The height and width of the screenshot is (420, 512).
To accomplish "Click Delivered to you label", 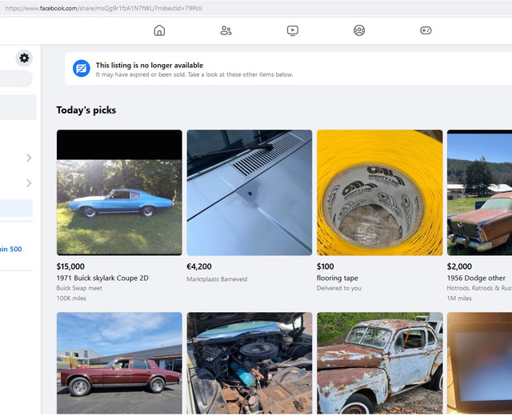I will (x=339, y=288).
